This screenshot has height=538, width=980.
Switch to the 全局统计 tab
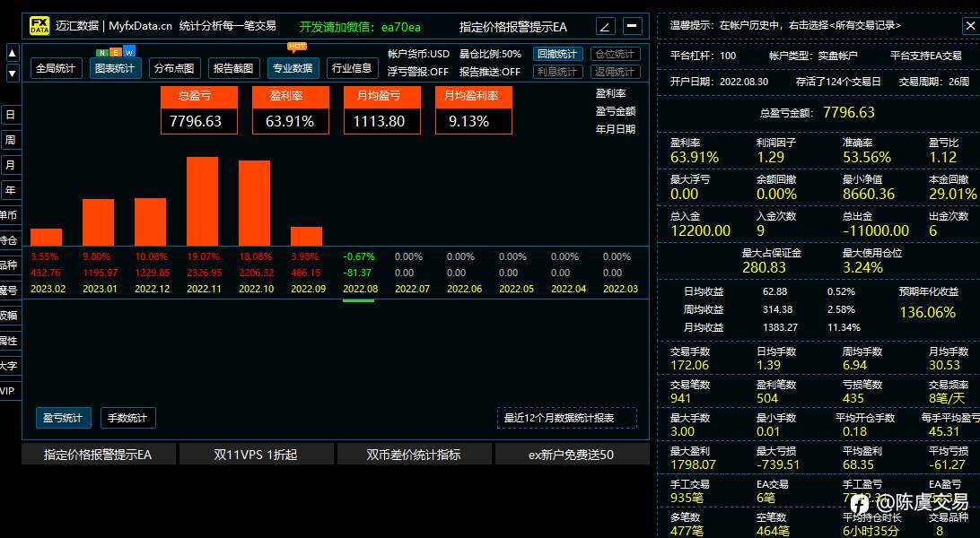coord(57,68)
